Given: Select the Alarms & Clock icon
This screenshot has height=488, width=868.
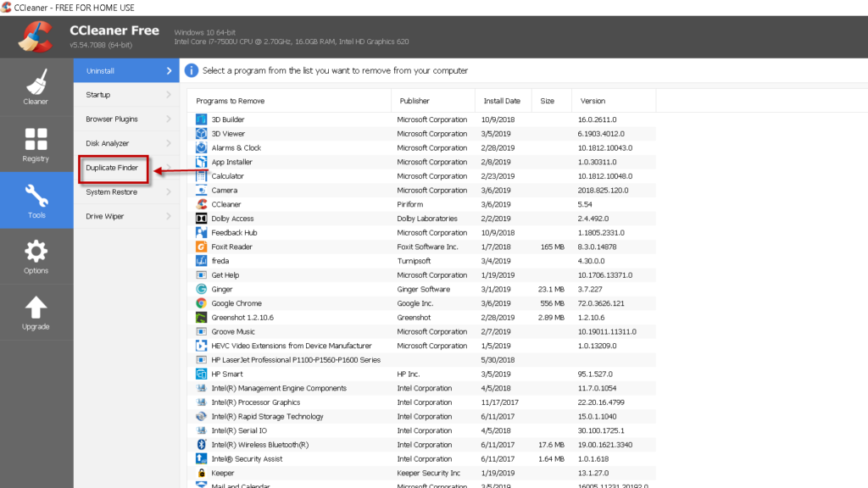Looking at the screenshot, I should pyautogui.click(x=202, y=147).
